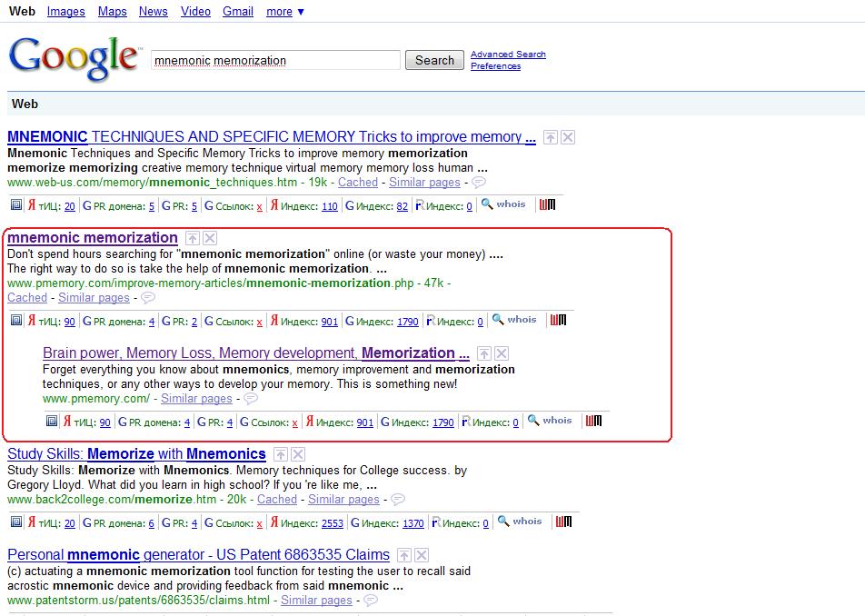Switch to News search

[x=153, y=12]
